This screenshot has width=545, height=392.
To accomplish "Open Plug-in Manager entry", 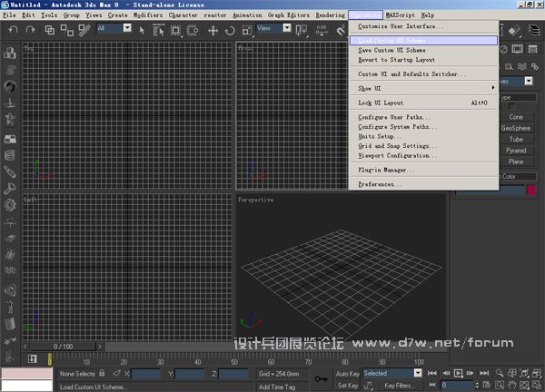I will click(423, 170).
